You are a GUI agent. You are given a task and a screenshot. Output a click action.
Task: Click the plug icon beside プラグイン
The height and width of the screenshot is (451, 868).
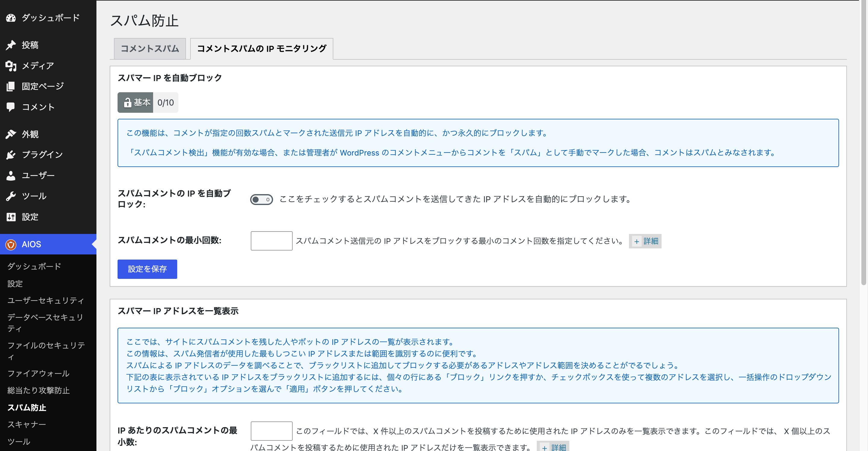coord(11,155)
